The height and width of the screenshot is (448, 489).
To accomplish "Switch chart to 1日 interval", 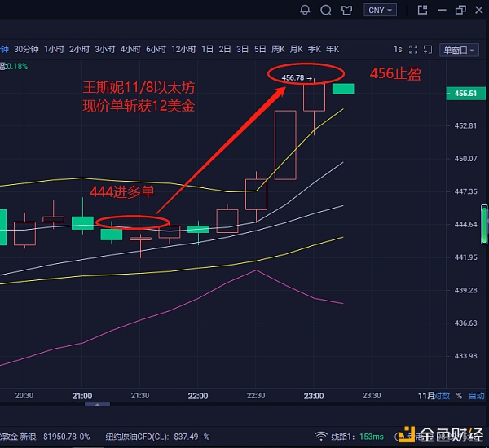I will [x=207, y=49].
